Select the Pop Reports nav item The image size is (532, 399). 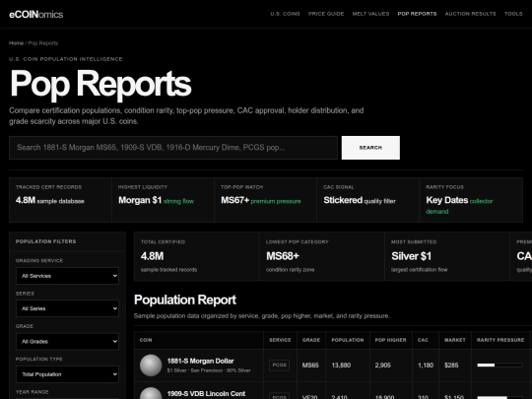(417, 14)
